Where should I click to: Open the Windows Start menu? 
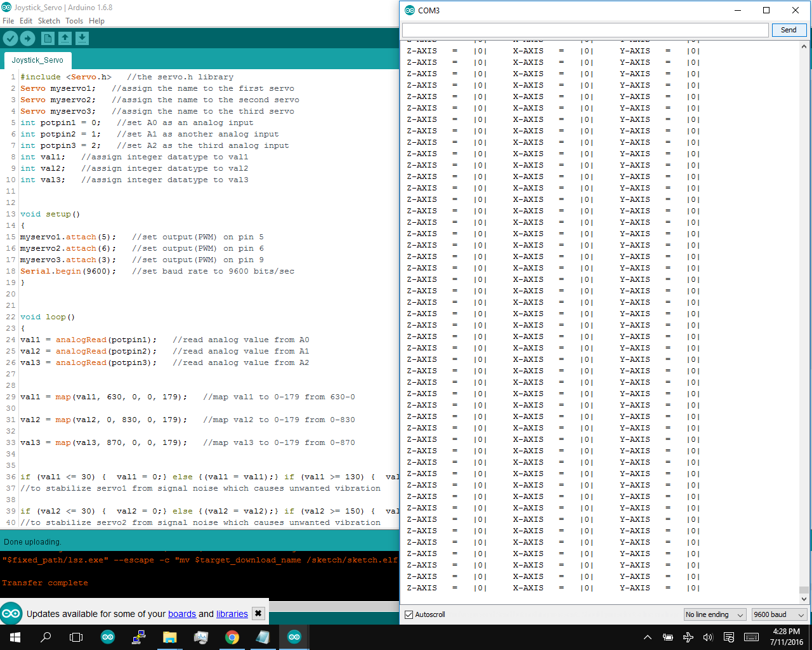pyautogui.click(x=15, y=637)
